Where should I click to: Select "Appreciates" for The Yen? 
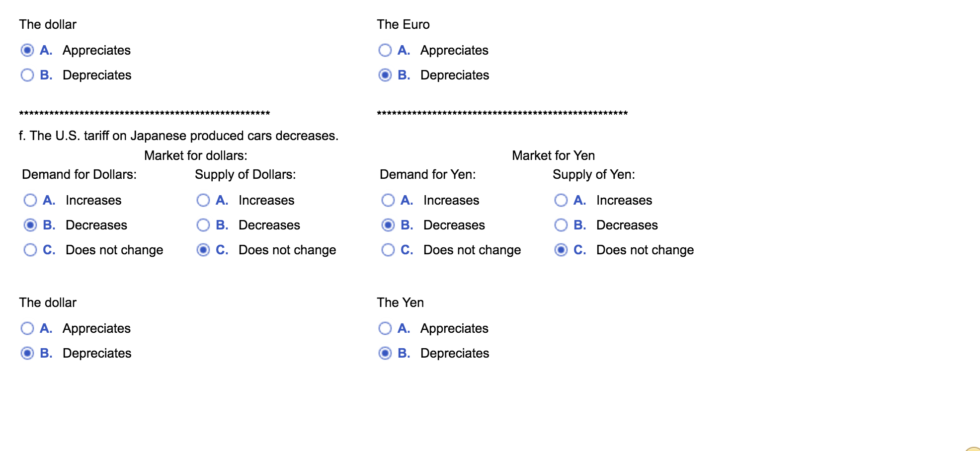click(385, 328)
